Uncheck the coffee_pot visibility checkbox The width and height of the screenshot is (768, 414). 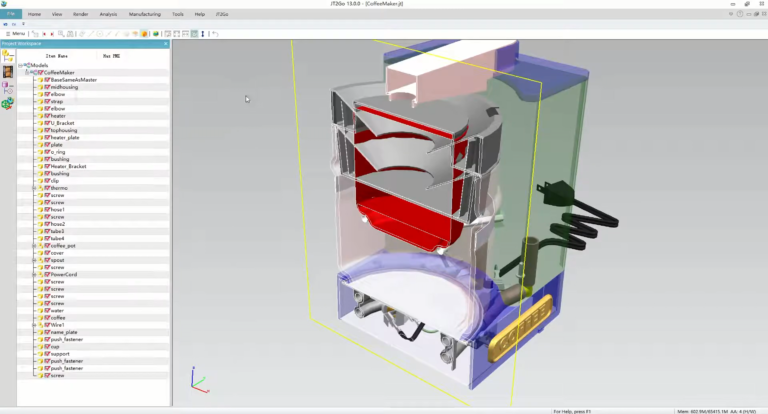click(x=47, y=245)
